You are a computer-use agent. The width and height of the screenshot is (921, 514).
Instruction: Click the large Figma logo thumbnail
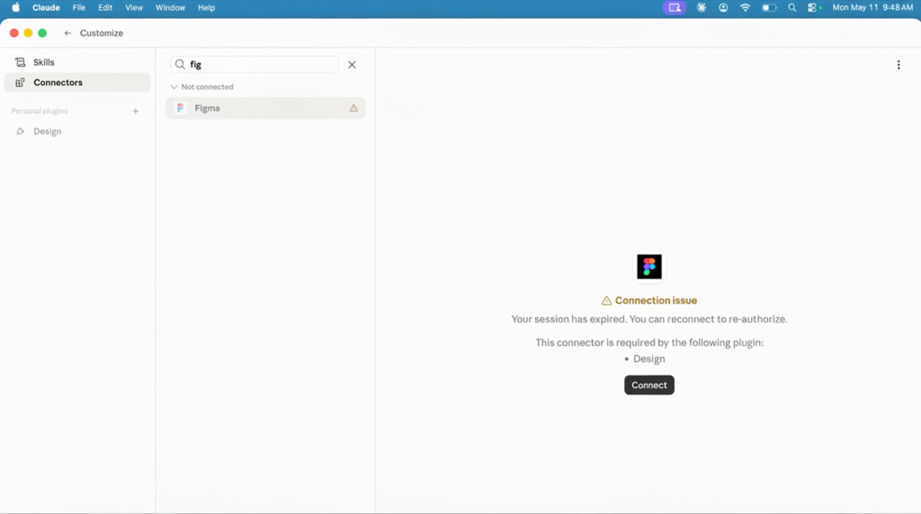click(x=649, y=267)
